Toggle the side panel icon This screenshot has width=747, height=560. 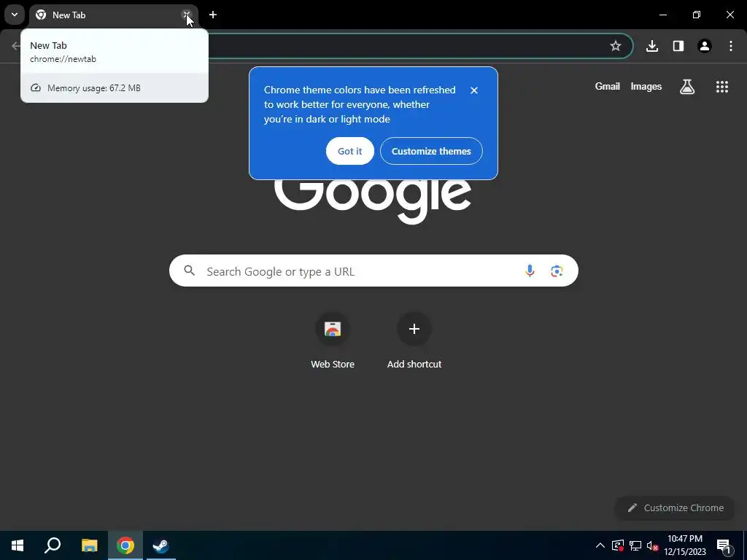coord(678,46)
